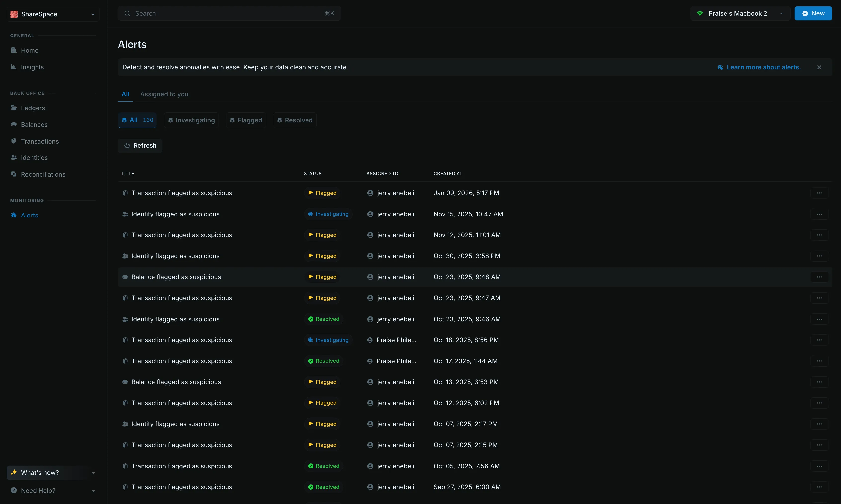Click the ShareSpace logo icon

click(14, 14)
